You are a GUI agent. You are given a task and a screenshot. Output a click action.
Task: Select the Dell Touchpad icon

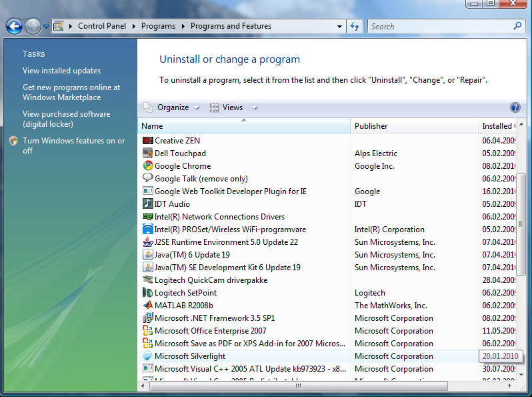[x=147, y=153]
